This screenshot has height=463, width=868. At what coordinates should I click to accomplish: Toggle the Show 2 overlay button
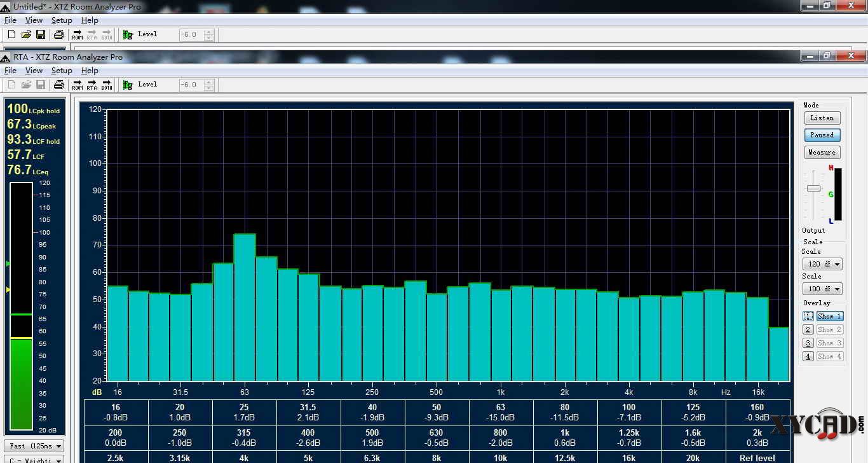(830, 329)
